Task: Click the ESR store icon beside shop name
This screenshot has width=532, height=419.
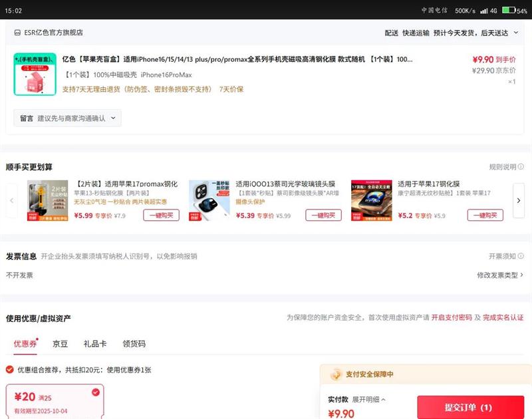Action: click(17, 33)
